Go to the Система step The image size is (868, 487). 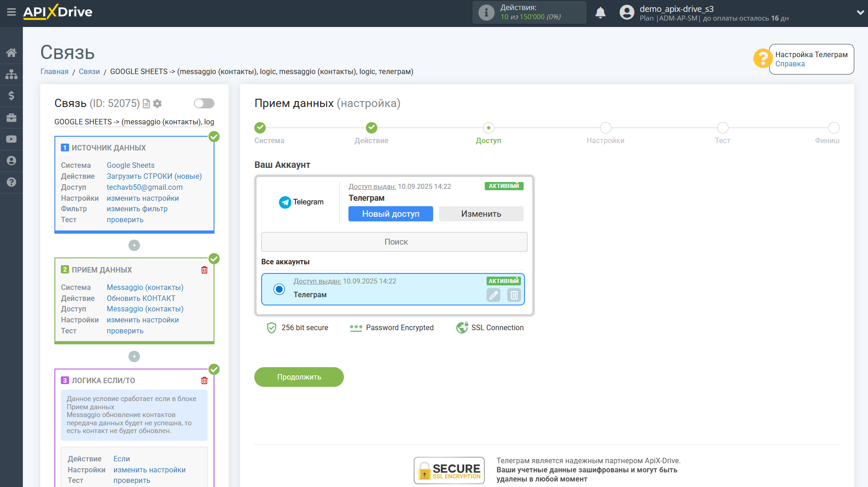pos(260,128)
